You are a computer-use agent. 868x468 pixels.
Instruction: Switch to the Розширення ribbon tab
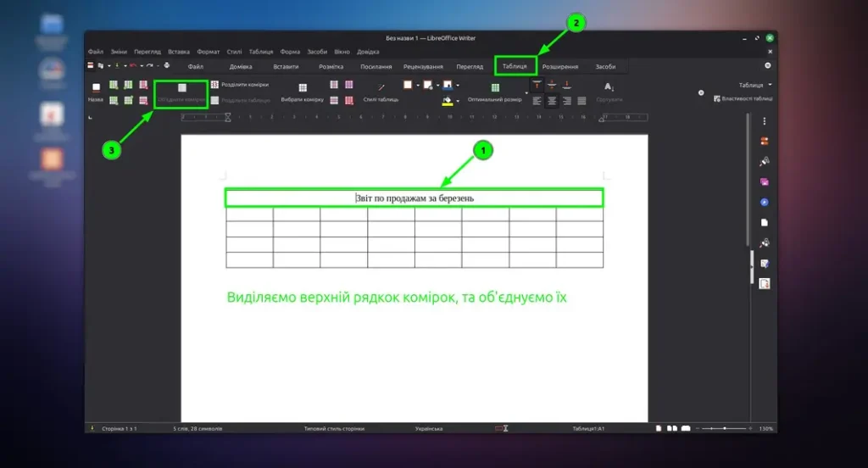click(560, 66)
